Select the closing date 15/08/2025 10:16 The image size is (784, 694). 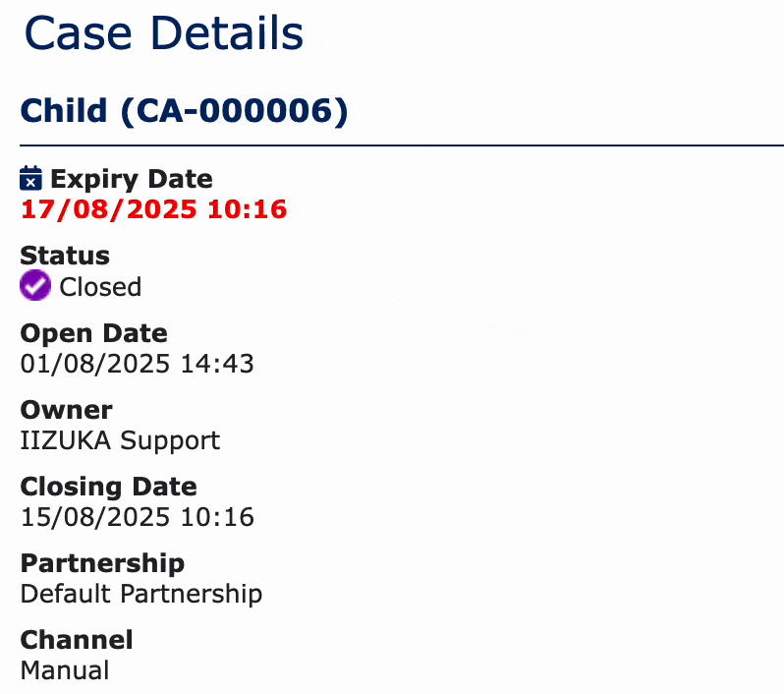[x=137, y=517]
